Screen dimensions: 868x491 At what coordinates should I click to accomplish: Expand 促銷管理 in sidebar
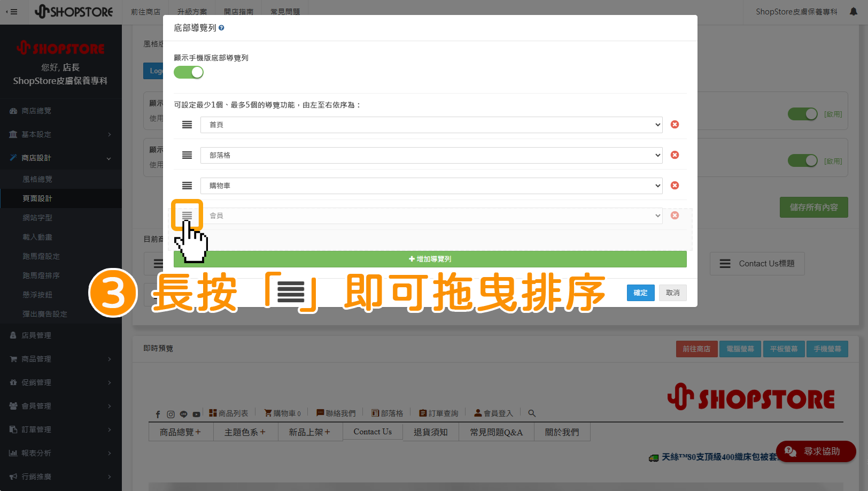pyautogui.click(x=61, y=382)
